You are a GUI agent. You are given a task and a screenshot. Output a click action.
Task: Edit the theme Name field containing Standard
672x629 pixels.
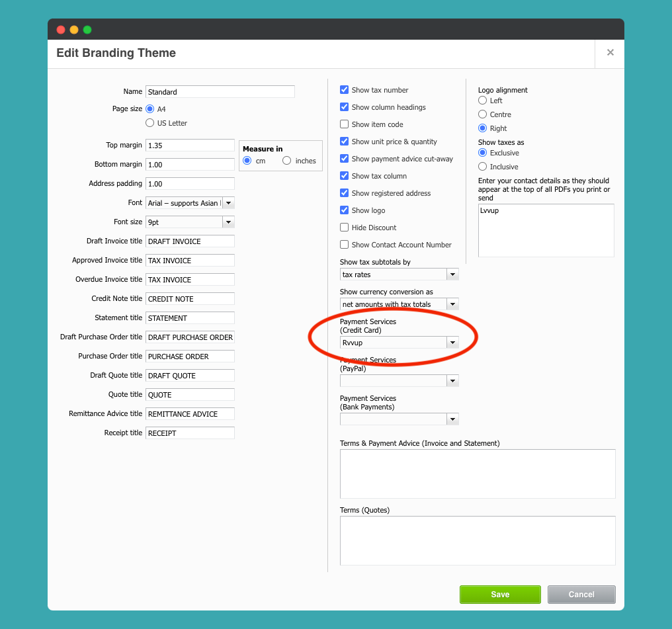[x=220, y=91]
